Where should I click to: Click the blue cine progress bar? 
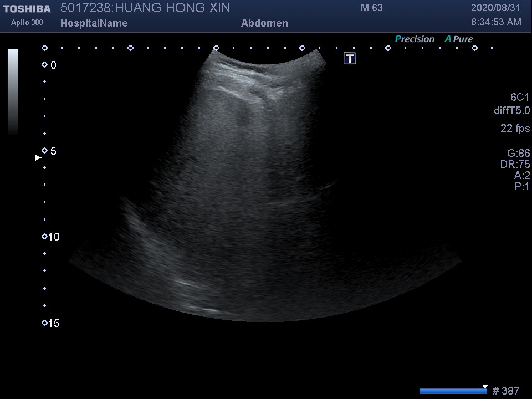pyautogui.click(x=453, y=391)
